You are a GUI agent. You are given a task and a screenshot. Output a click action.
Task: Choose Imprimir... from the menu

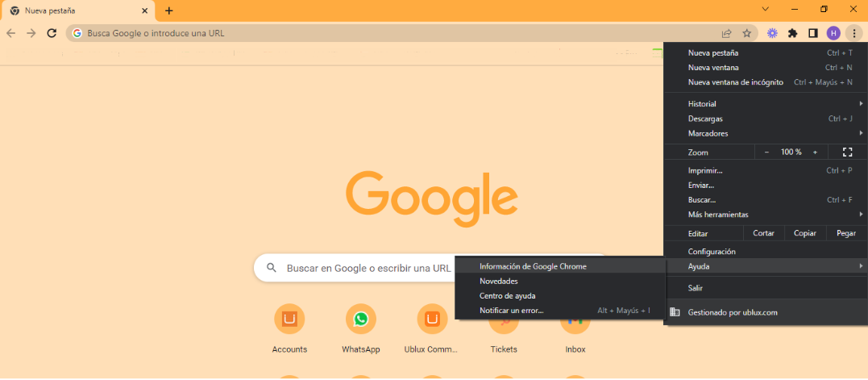765,170
